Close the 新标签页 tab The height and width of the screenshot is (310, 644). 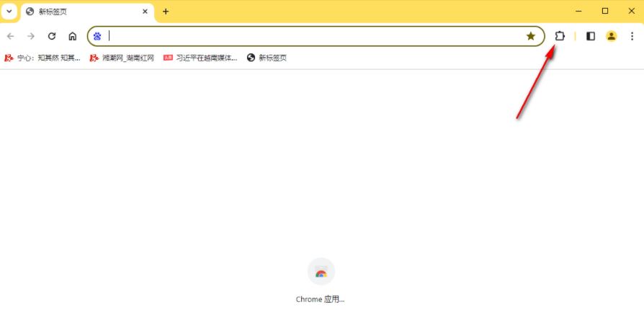click(145, 12)
